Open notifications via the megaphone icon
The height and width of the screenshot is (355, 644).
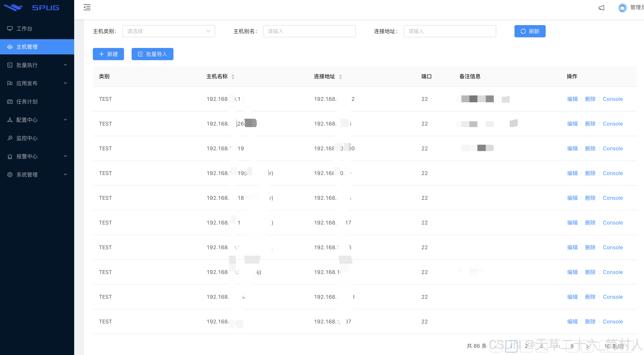pyautogui.click(x=601, y=8)
